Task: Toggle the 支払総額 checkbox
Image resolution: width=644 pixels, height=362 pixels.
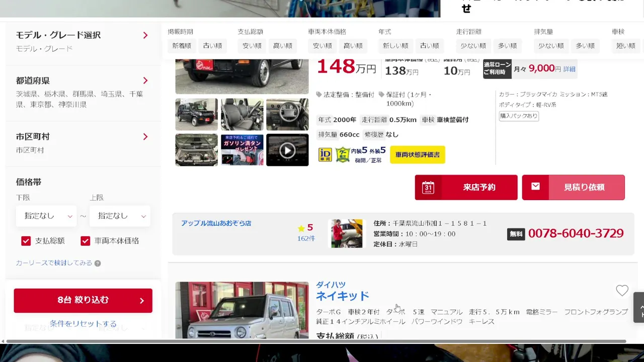Action: coord(26,241)
